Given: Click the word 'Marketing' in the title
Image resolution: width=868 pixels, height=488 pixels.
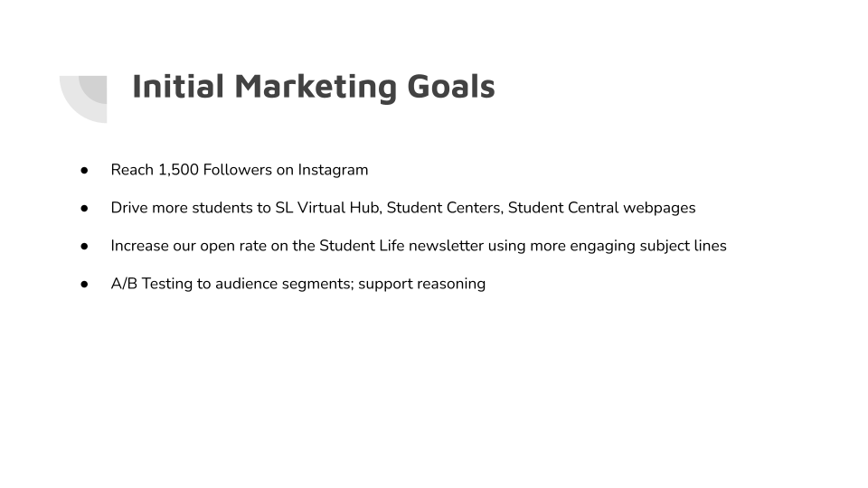Looking at the screenshot, I should [316, 88].
